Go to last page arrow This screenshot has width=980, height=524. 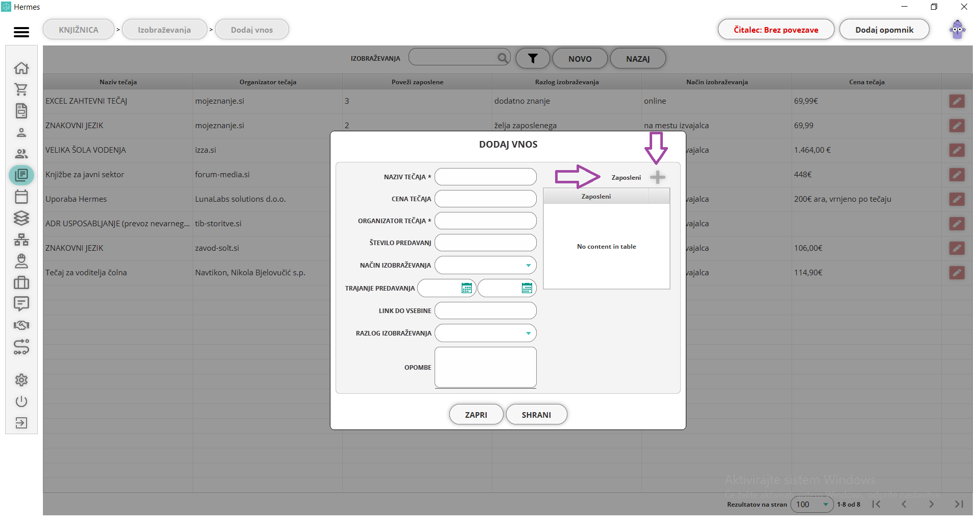[x=959, y=505]
